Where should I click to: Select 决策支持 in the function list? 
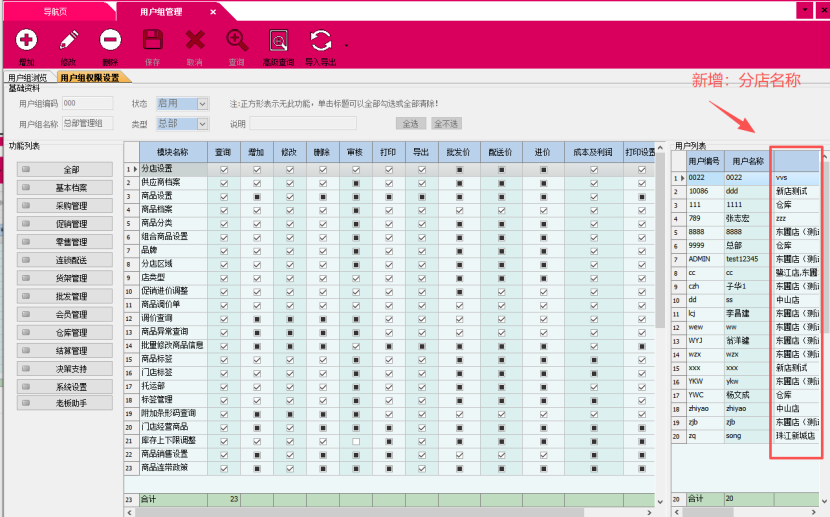65,368
